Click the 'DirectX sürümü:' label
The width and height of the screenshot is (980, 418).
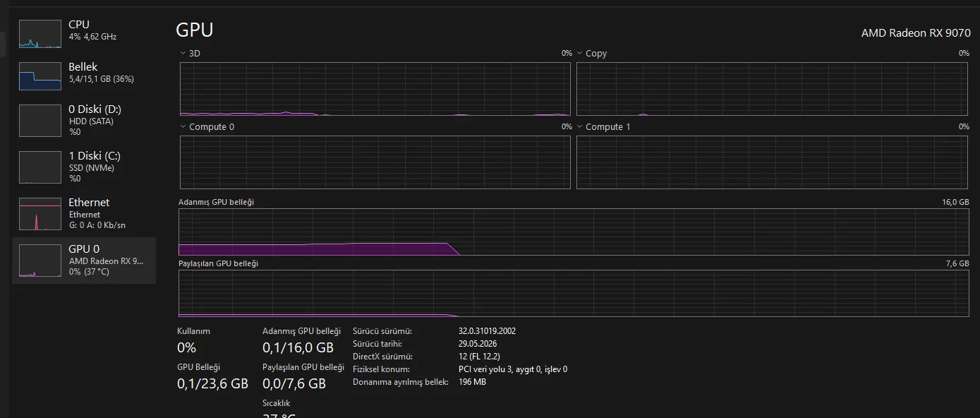(x=382, y=357)
